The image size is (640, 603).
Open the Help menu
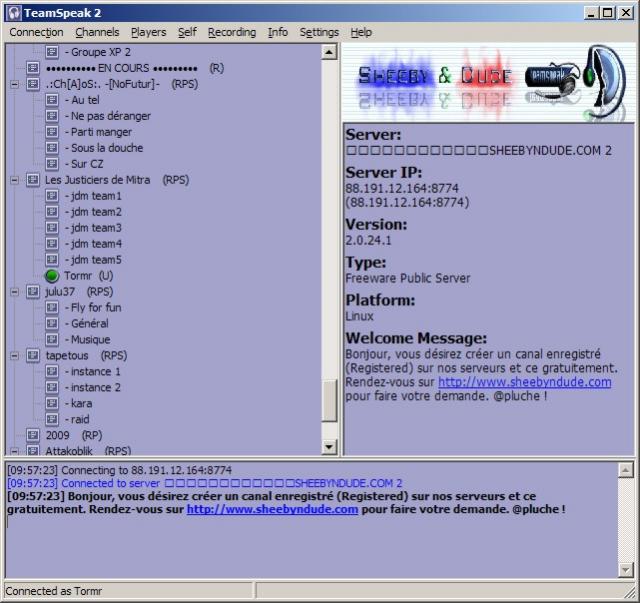coord(361,32)
